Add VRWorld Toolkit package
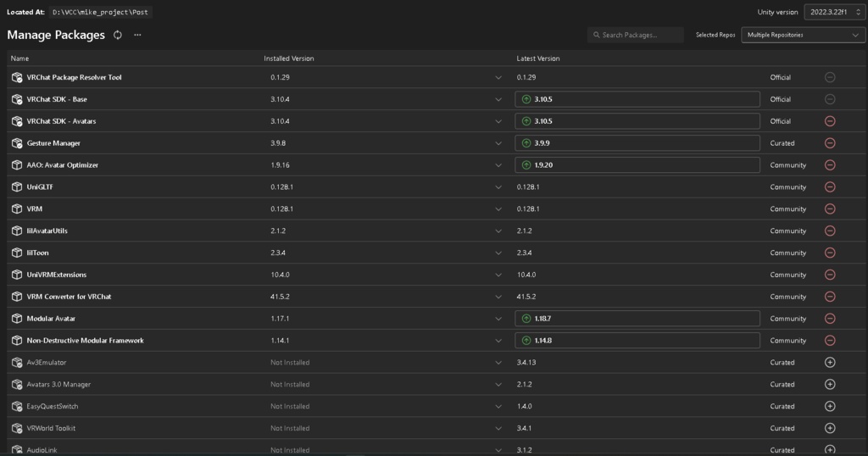 (830, 428)
